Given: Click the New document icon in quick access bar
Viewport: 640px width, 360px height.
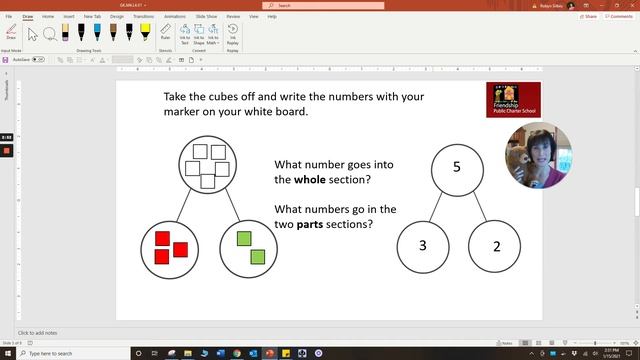Looking at the screenshot, I should 191,60.
